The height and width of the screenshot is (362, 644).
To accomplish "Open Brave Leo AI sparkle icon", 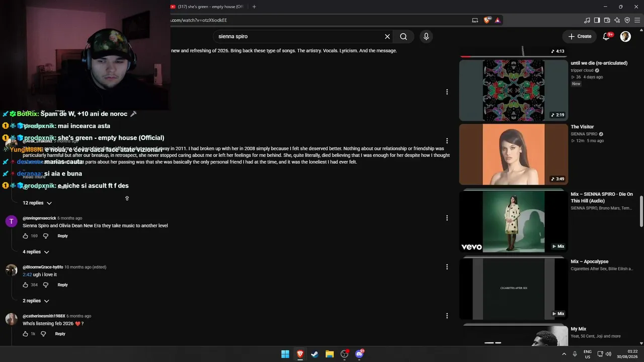I will tap(617, 20).
